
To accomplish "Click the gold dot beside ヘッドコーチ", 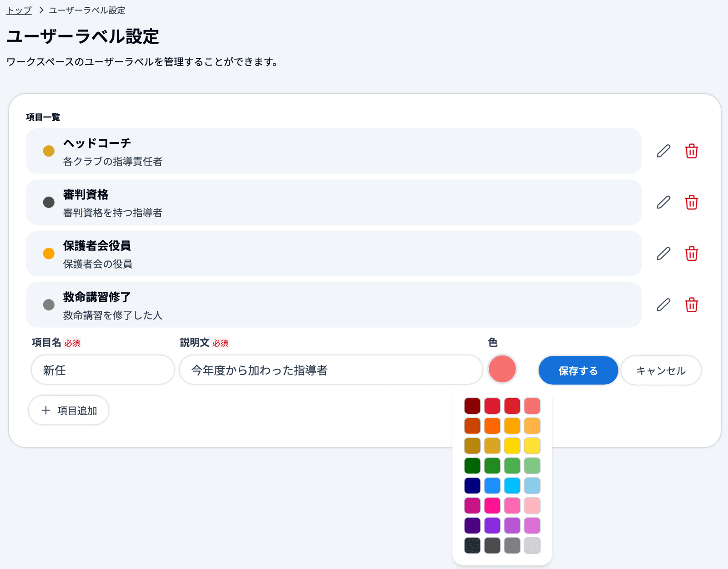I will [x=49, y=151].
